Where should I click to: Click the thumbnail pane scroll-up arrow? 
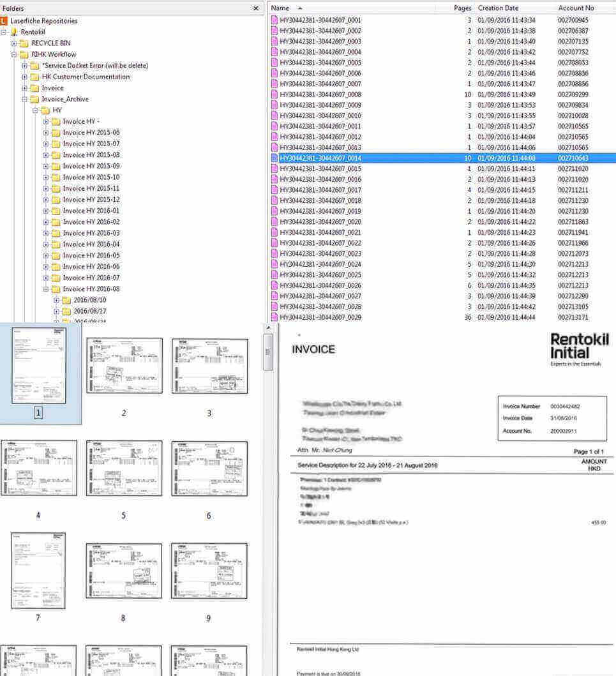pos(267,327)
